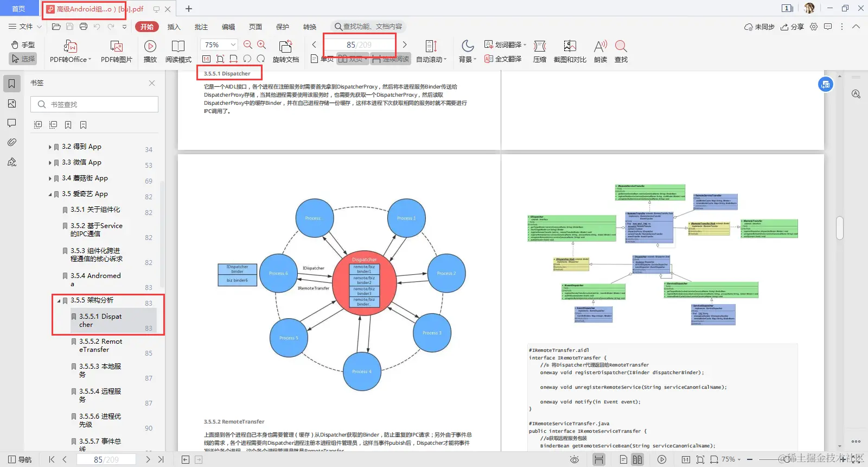Click 全文翻译 full text translation
Viewport: 868px width, 467px height.
(503, 59)
